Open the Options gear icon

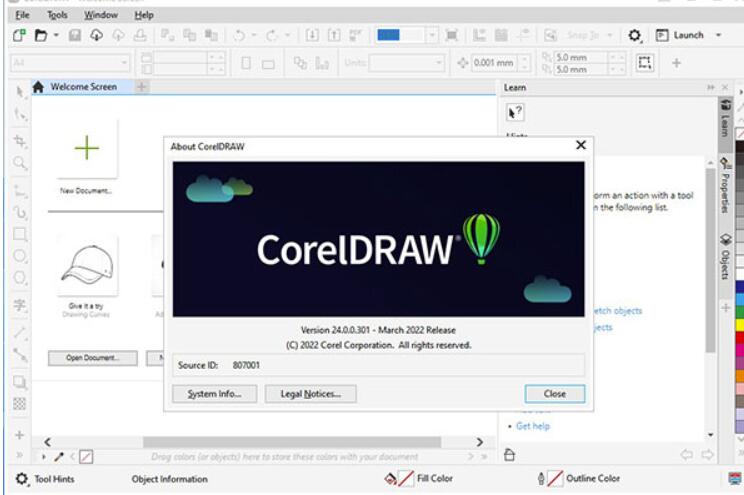tap(634, 35)
